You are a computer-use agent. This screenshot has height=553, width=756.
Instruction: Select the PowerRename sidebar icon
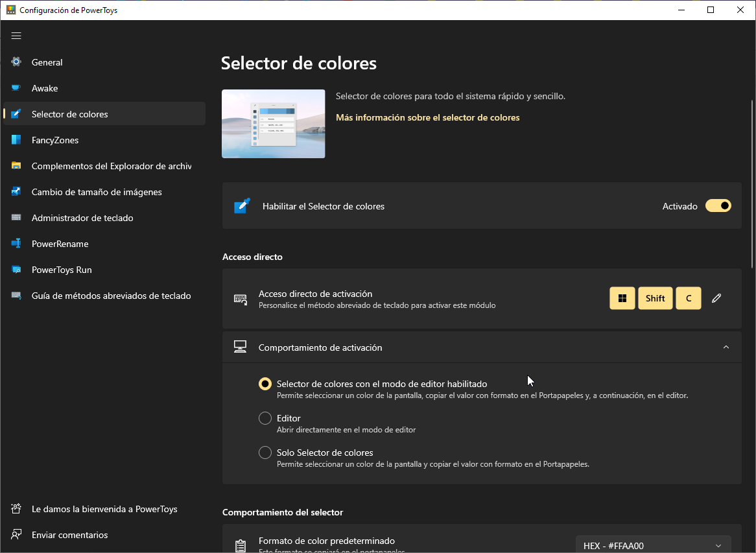point(17,243)
